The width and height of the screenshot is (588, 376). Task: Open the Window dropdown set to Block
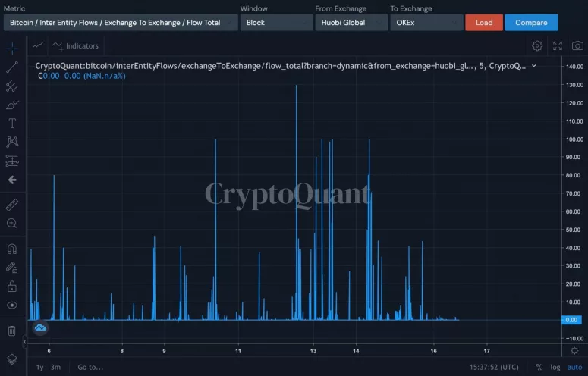tap(277, 23)
